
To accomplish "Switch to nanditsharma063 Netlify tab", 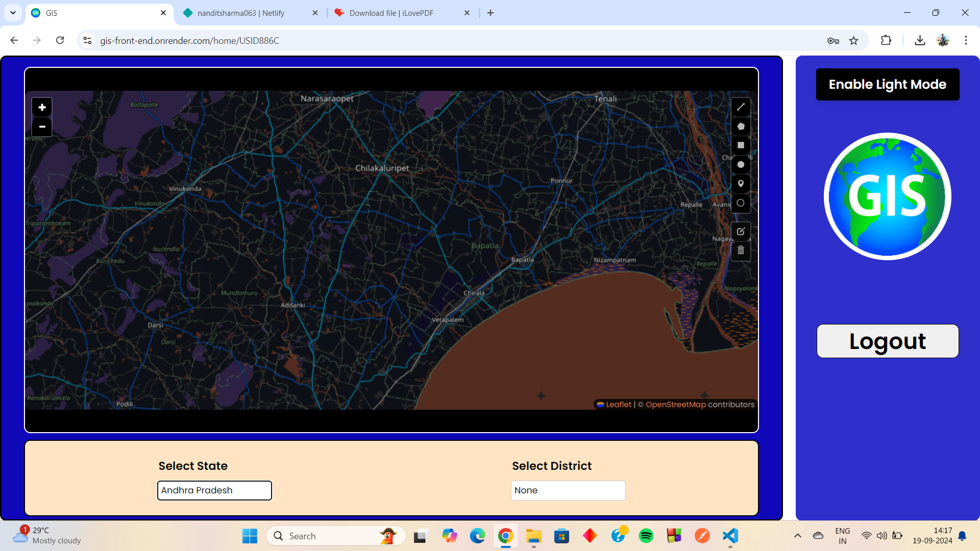I will (x=241, y=13).
